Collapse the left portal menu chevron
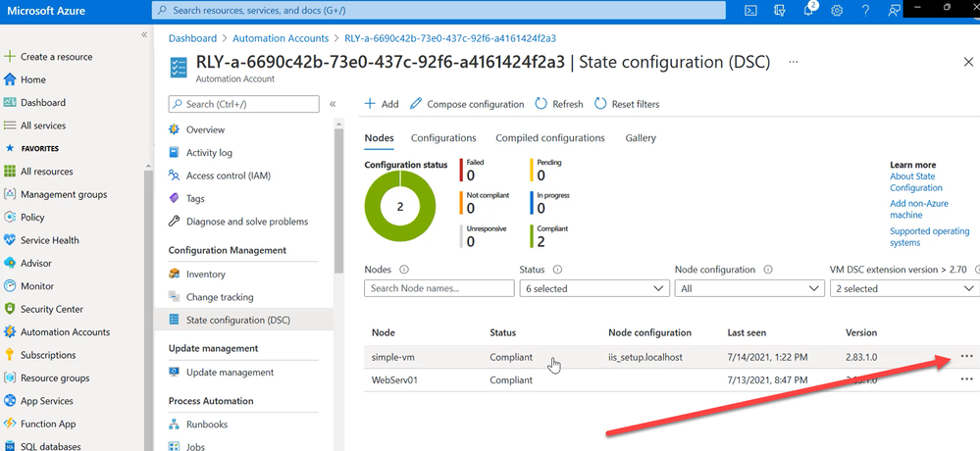Image resolution: width=980 pixels, height=451 pixels. coord(144,34)
